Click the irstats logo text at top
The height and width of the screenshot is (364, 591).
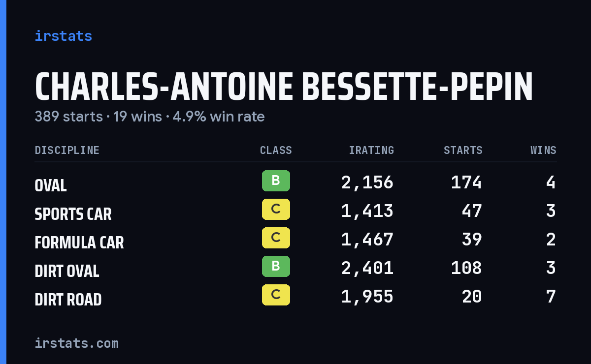tap(63, 36)
